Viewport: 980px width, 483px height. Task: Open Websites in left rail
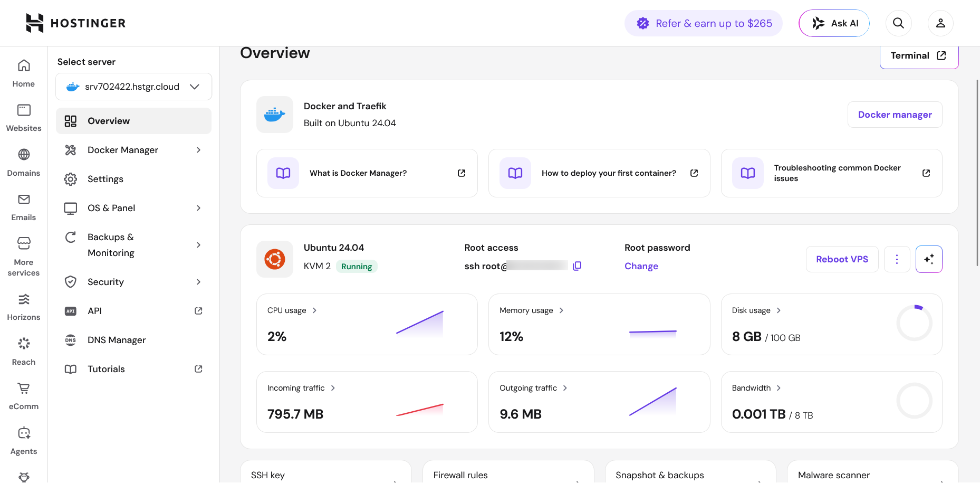point(24,118)
